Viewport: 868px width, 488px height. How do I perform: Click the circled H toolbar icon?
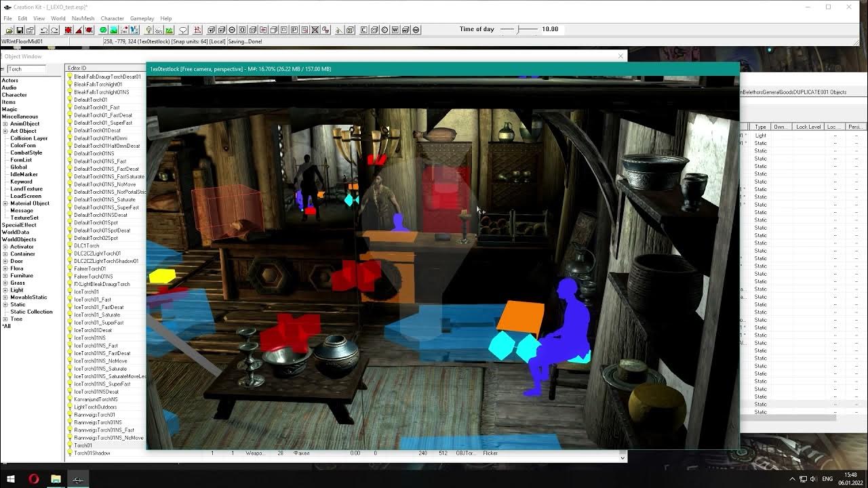(x=232, y=30)
